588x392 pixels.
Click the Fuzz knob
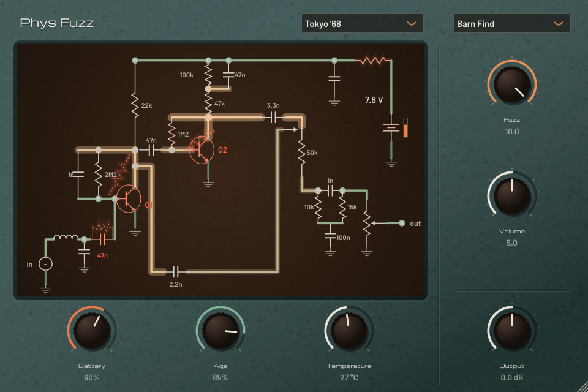pos(512,85)
